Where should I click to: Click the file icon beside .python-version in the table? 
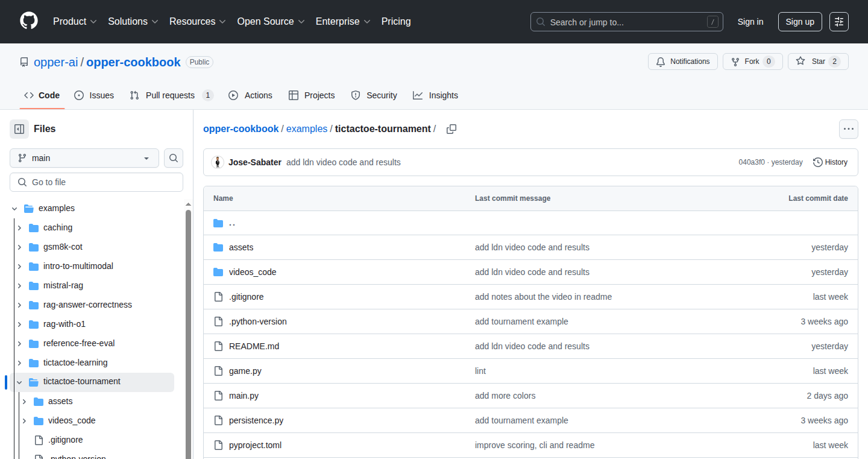pyautogui.click(x=218, y=321)
